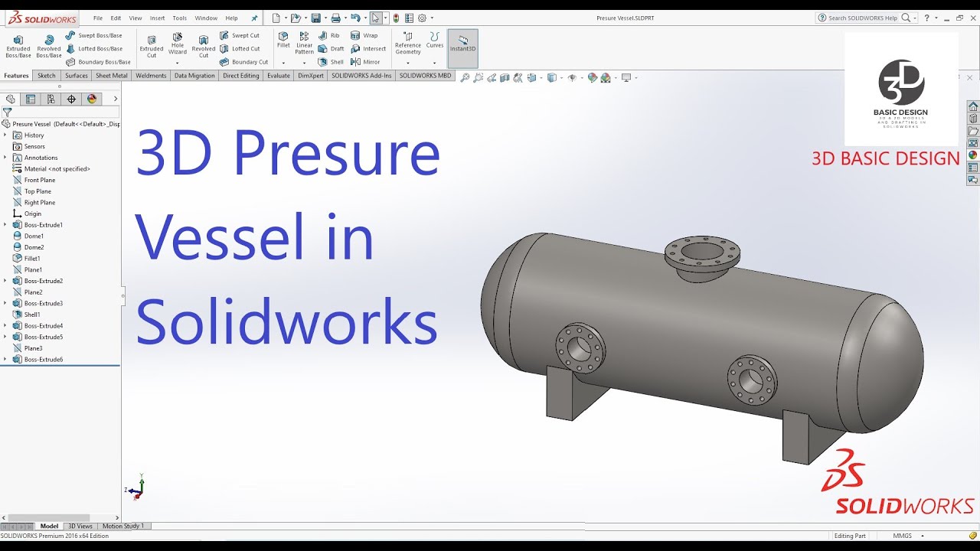
Task: Select the Intersect tool
Action: point(368,48)
